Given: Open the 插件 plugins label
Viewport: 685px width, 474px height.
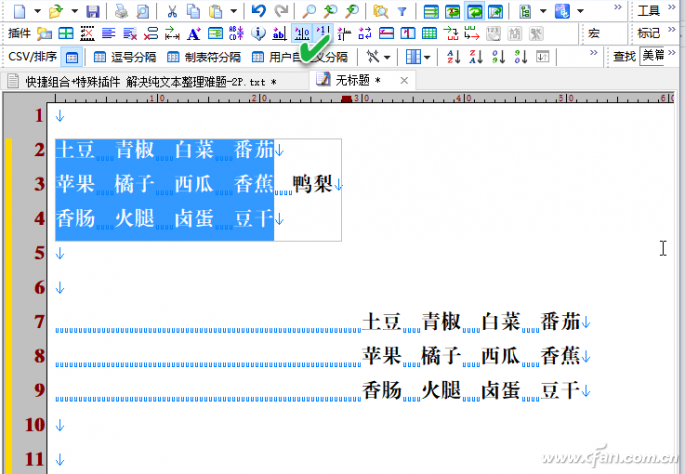Looking at the screenshot, I should [19, 33].
